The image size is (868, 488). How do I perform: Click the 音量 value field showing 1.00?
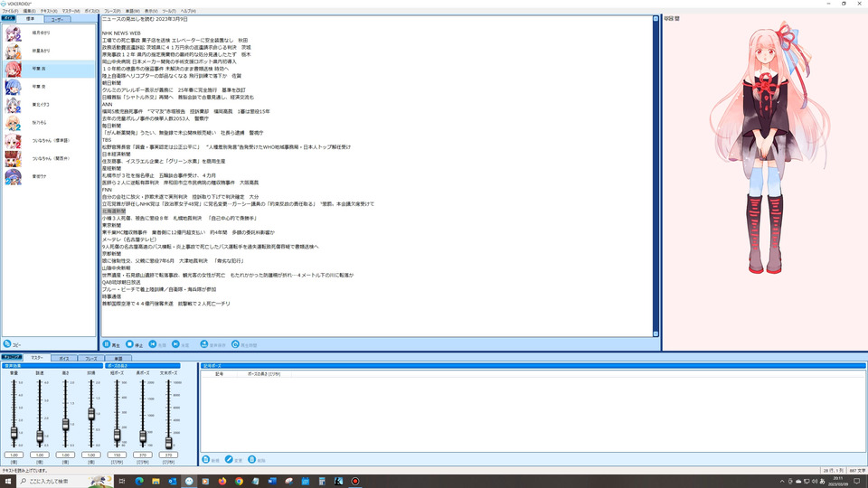coord(14,455)
